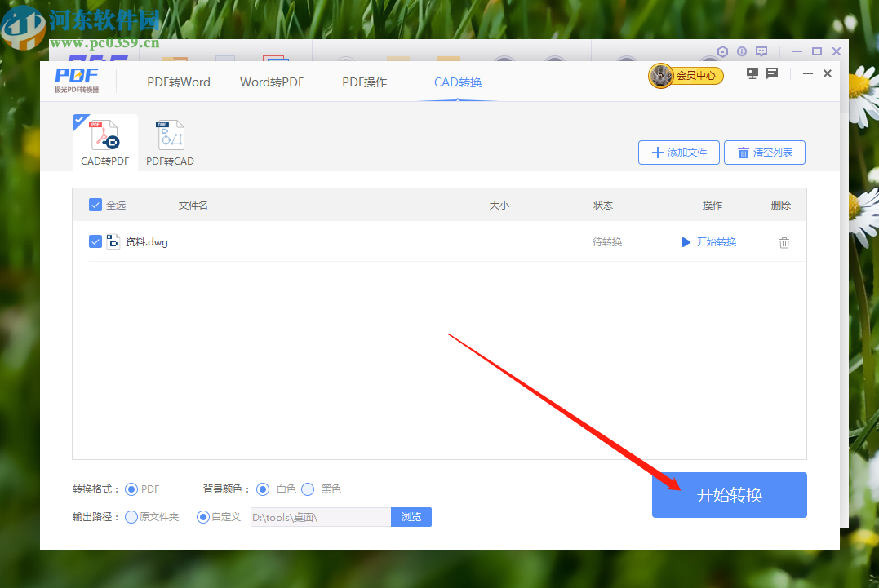The width and height of the screenshot is (879, 588).
Task: Click the DWG file icon beside 资料.dwg
Action: tap(113, 241)
